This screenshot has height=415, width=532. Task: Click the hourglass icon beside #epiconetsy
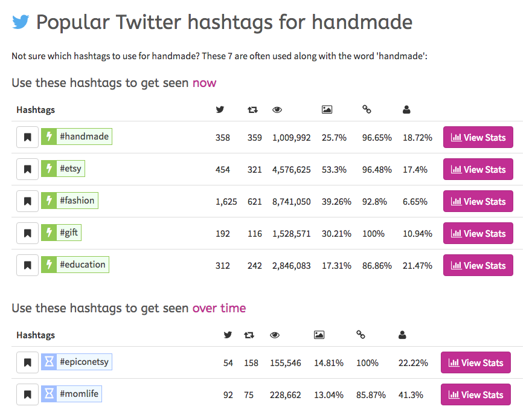tap(49, 362)
